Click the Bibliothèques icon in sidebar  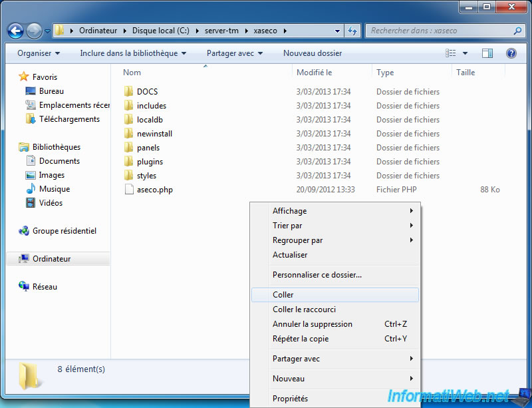24,147
